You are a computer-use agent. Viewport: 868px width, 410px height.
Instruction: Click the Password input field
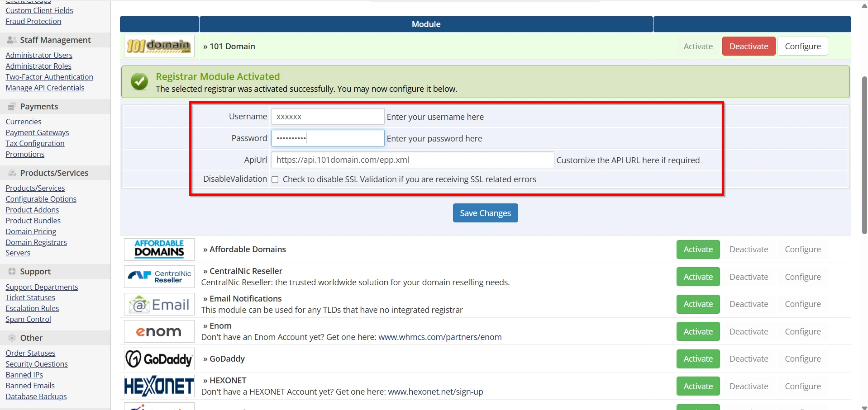pyautogui.click(x=328, y=138)
